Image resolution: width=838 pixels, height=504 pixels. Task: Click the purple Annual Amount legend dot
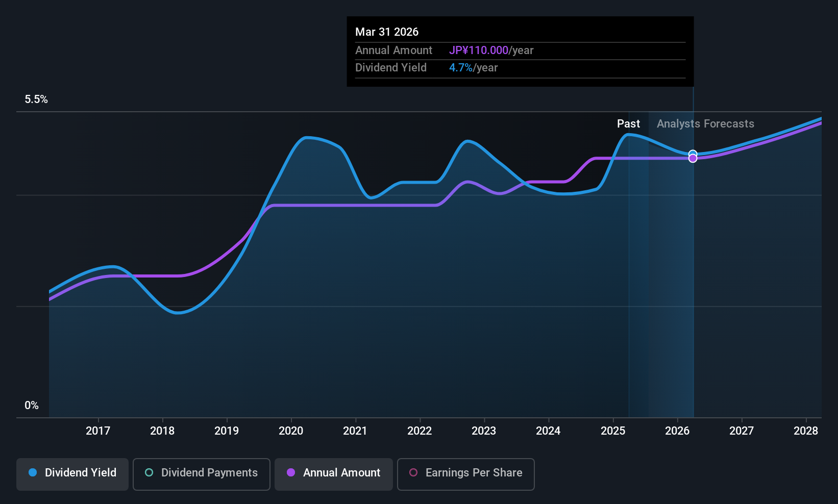pos(291,472)
